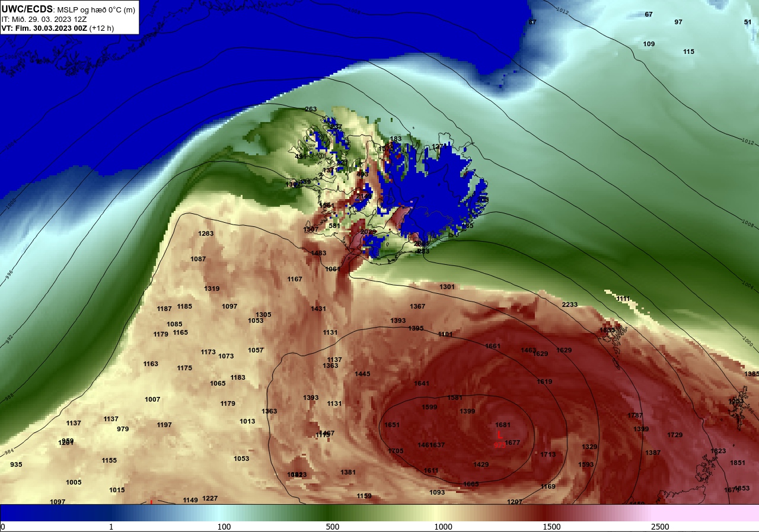Image resolution: width=759 pixels, height=532 pixels.
Task: Click the 1087 height value
Action: pyautogui.click(x=198, y=259)
